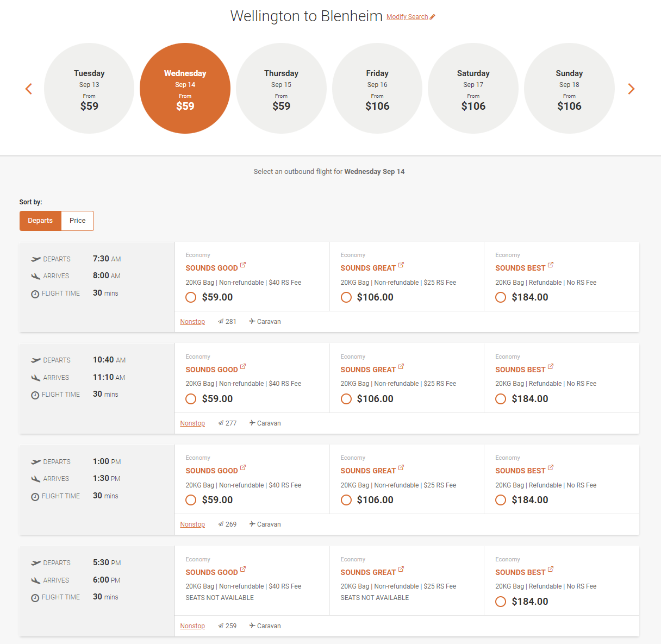The image size is (661, 644).
Task: Click the right arrow to view later dates
Action: 631,89
